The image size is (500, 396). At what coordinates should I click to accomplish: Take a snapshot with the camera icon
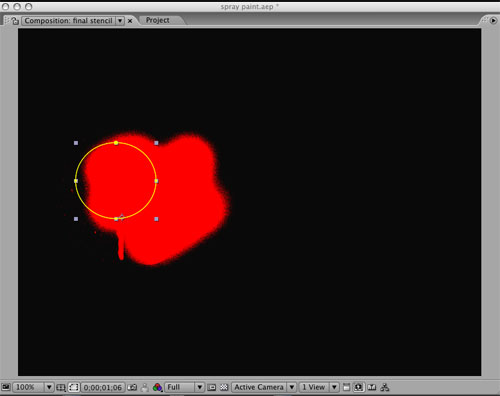pos(132,387)
